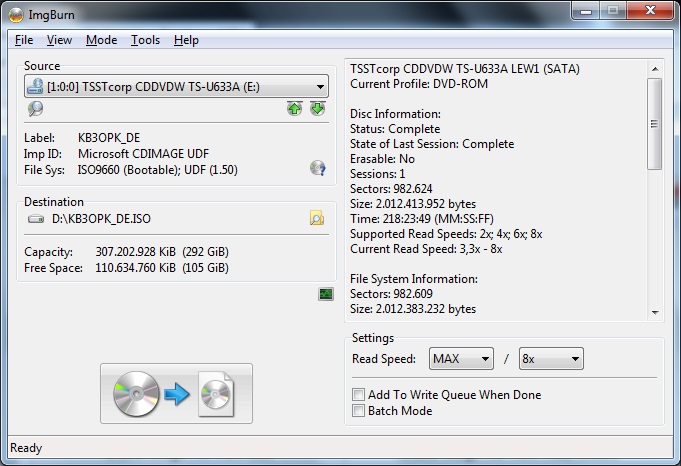Open the File menu

(x=24, y=40)
